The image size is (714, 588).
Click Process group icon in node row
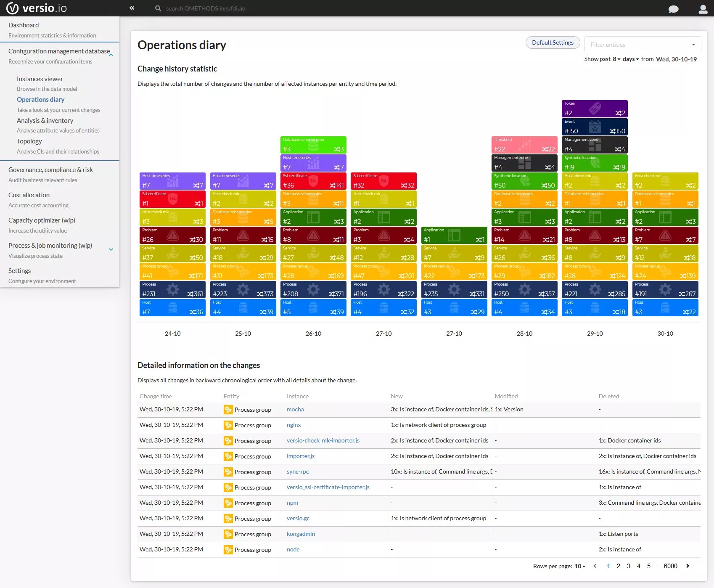coord(228,550)
